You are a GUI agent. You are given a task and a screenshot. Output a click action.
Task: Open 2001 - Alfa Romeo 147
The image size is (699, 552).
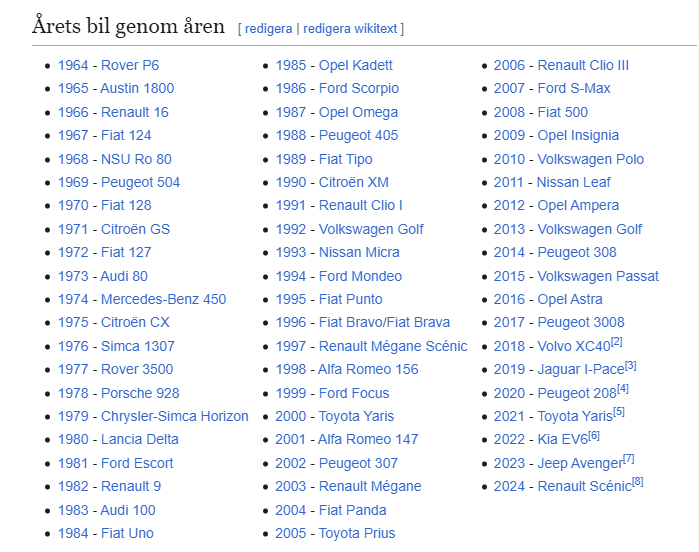[347, 439]
